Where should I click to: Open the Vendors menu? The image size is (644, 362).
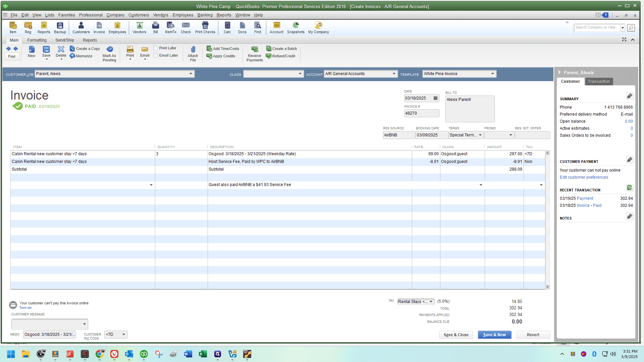point(161,15)
